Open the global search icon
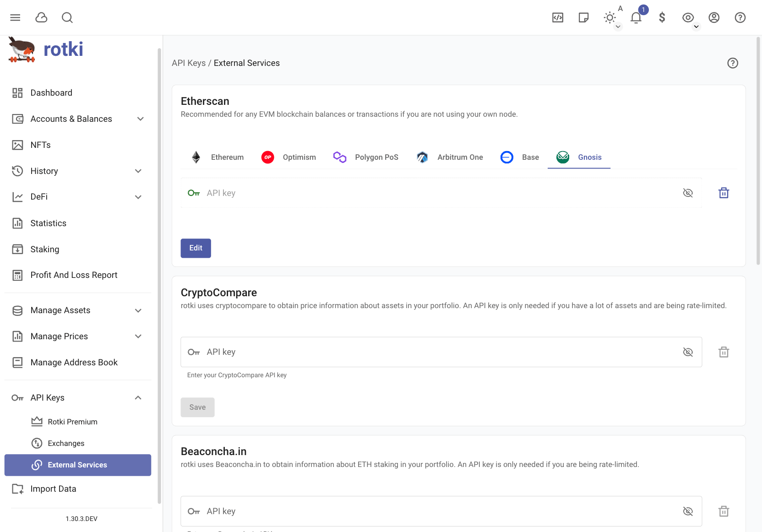762x532 pixels. [x=67, y=17]
